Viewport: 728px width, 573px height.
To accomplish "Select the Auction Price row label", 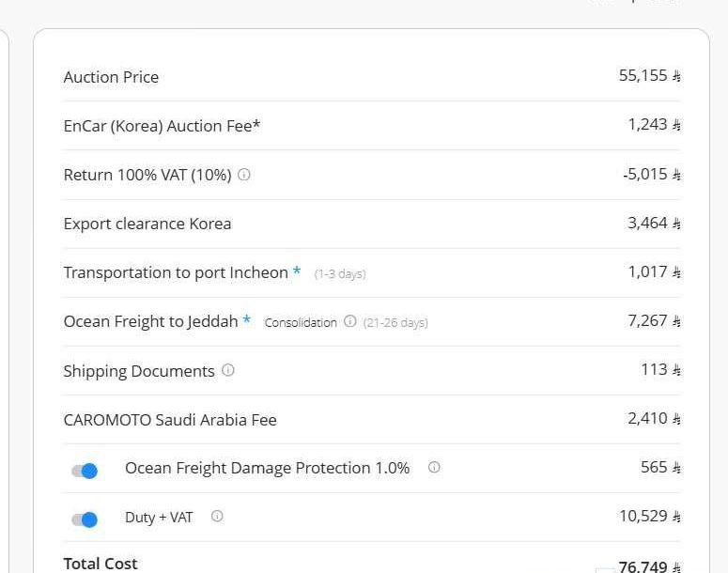I will (111, 77).
